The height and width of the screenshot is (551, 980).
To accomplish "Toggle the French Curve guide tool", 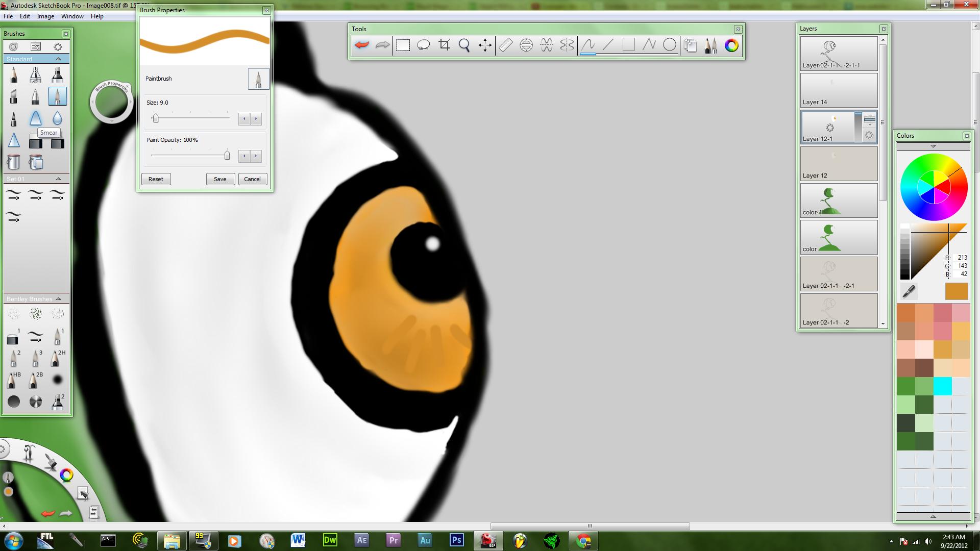I will pyautogui.click(x=547, y=45).
